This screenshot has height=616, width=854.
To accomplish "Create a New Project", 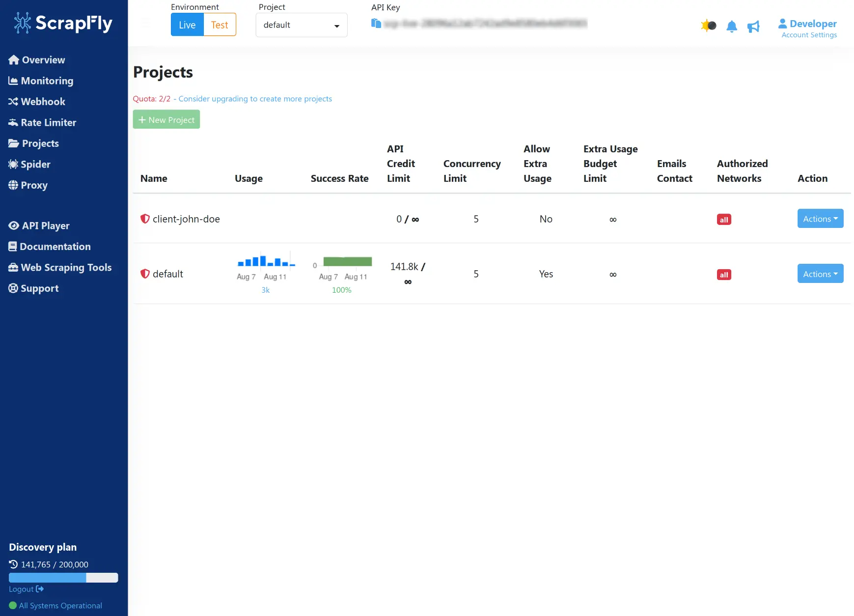I will coord(166,119).
